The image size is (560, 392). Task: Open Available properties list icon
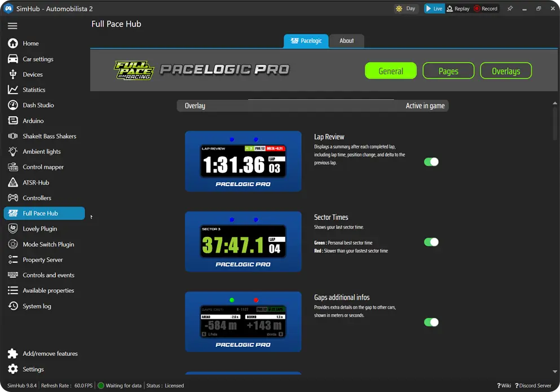(13, 290)
